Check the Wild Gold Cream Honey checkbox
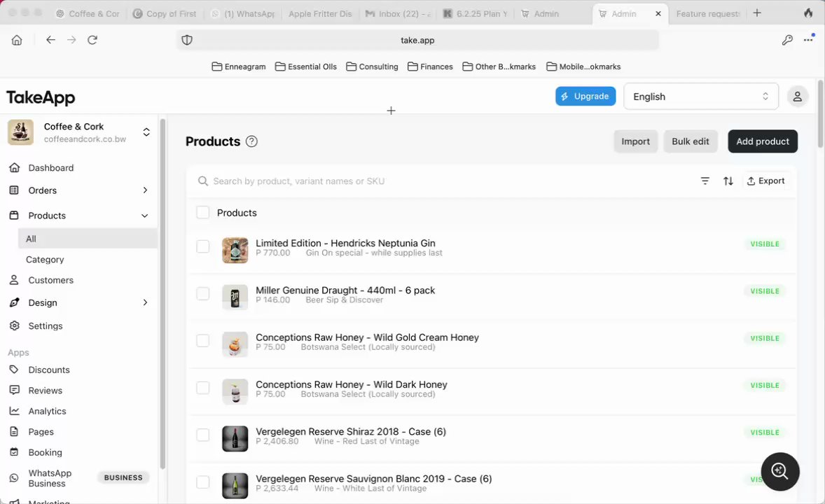 point(202,340)
